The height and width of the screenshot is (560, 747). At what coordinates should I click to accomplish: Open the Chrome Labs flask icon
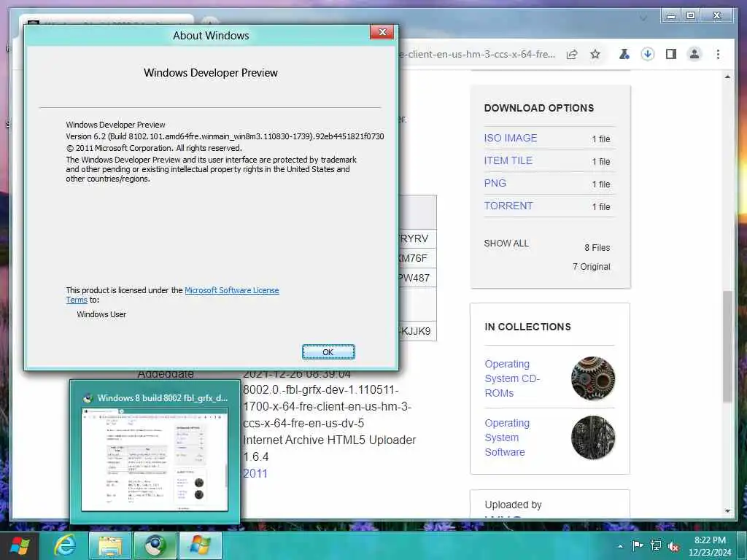coord(624,54)
